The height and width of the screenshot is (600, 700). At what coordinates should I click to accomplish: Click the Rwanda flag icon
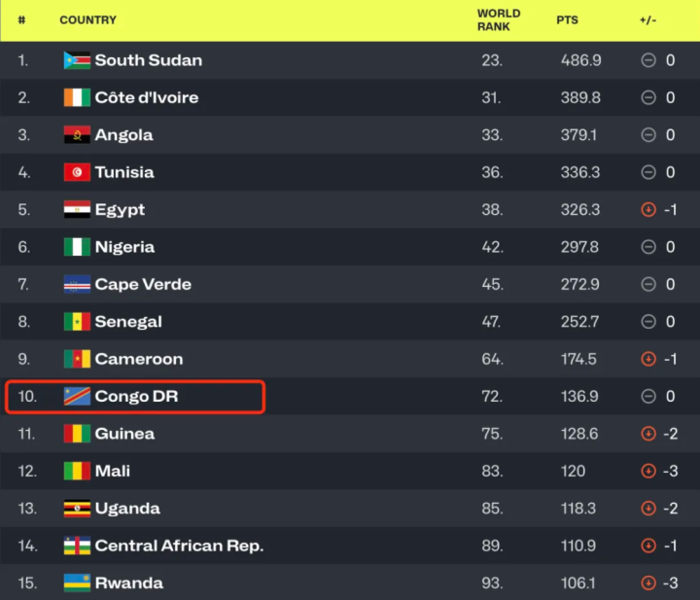[77, 583]
